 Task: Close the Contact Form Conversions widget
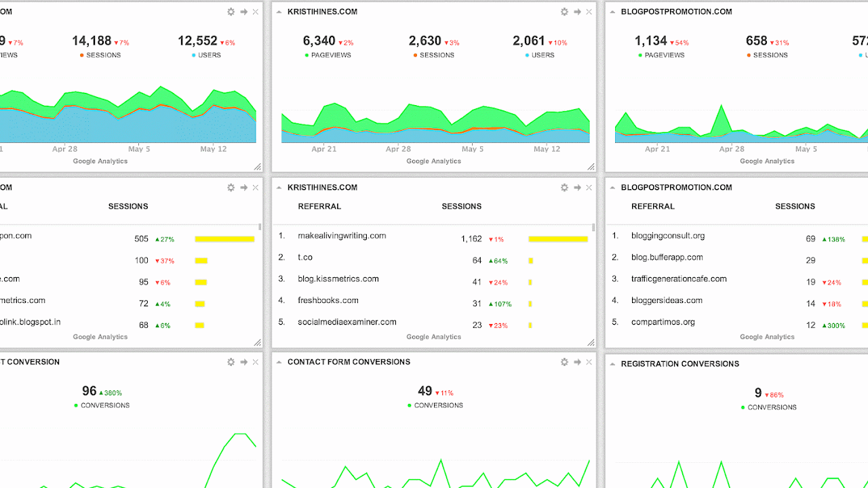pos(589,362)
